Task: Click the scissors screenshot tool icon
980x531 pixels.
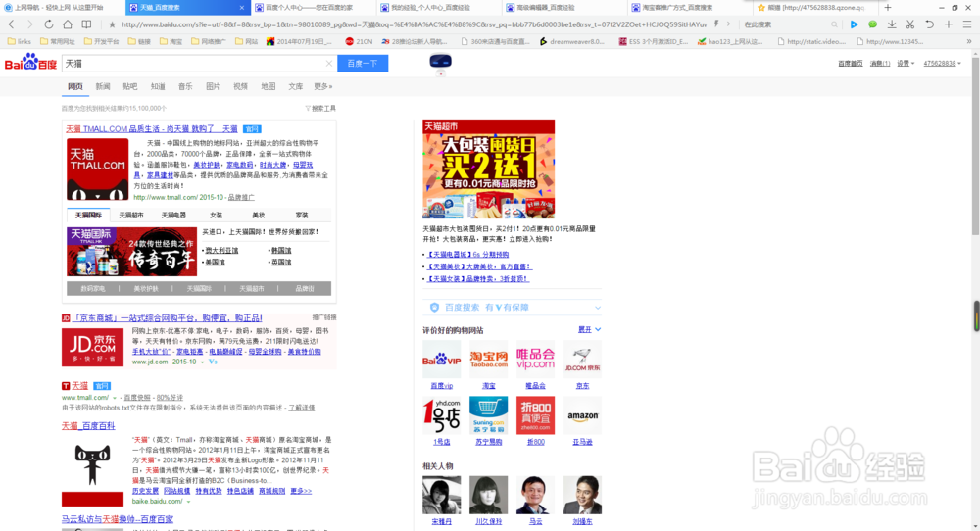Action: click(x=910, y=24)
